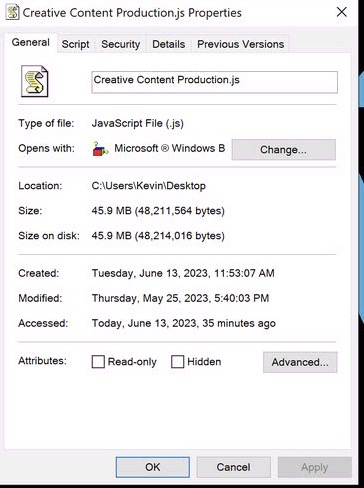Click the 'Size on disk:' label
Screen dimensions: 364x488
[x=49, y=236]
